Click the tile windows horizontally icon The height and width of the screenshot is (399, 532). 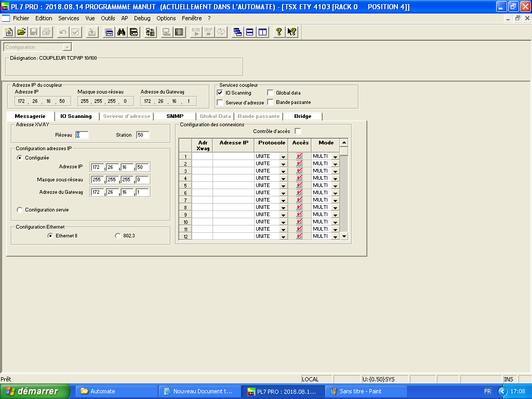(x=250, y=32)
